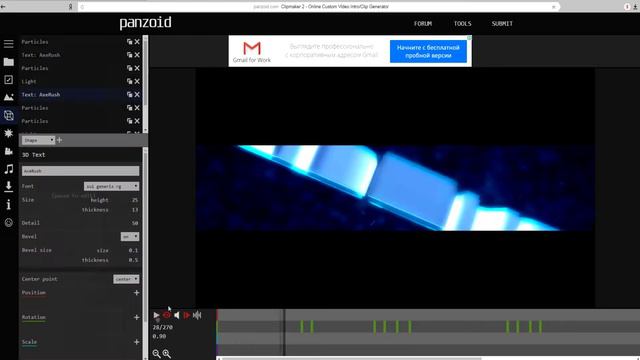Image resolution: width=640 pixels, height=360 pixels.
Task: Open the background image (mountain) panel
Action: pyautogui.click(x=9, y=97)
